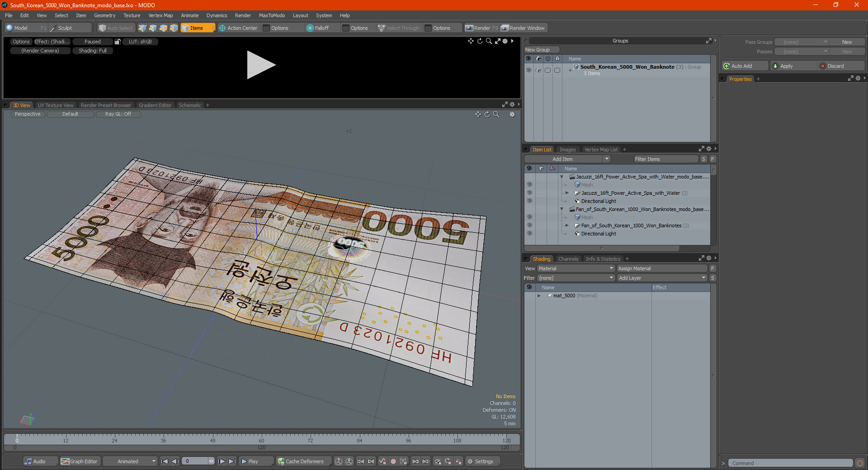Open the Animated keying dropdown

(130, 461)
